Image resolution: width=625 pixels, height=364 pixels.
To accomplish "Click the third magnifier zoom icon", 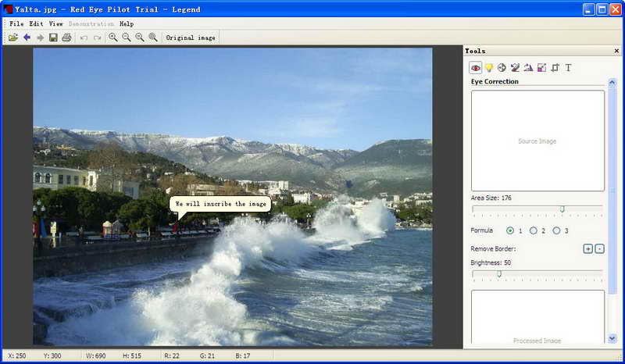I will [x=140, y=37].
